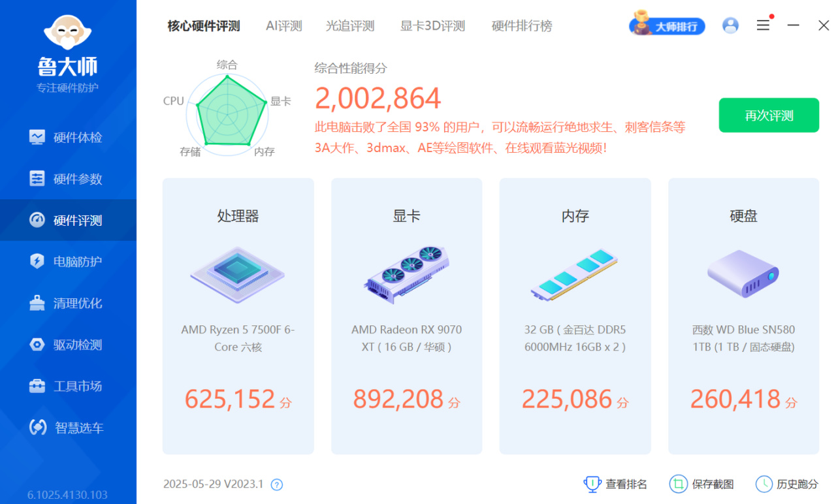Switch to the 光追评测 tab
This screenshot has height=504, width=836.
pos(350,26)
